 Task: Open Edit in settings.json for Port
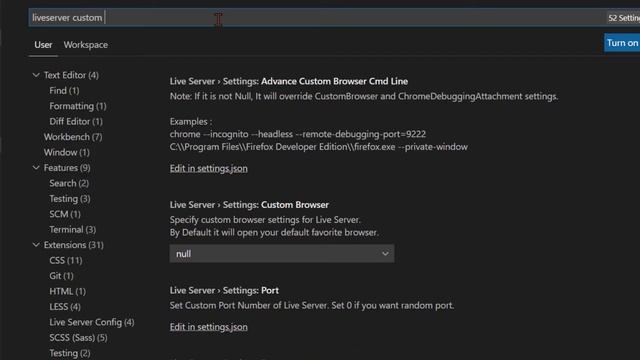click(209, 327)
